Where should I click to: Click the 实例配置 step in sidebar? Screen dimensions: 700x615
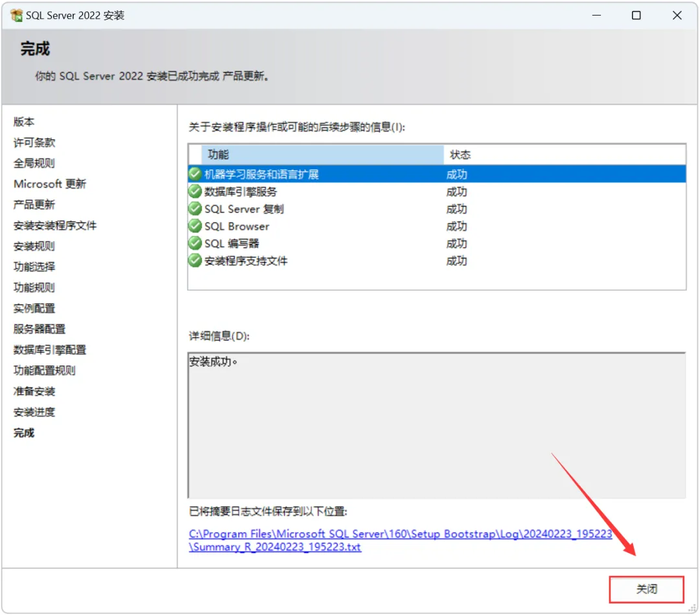coord(34,308)
